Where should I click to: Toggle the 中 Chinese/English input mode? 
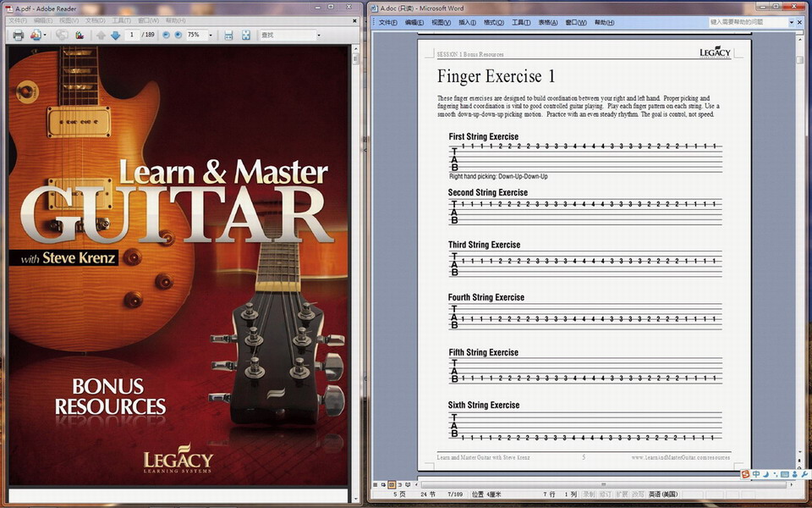click(756, 474)
